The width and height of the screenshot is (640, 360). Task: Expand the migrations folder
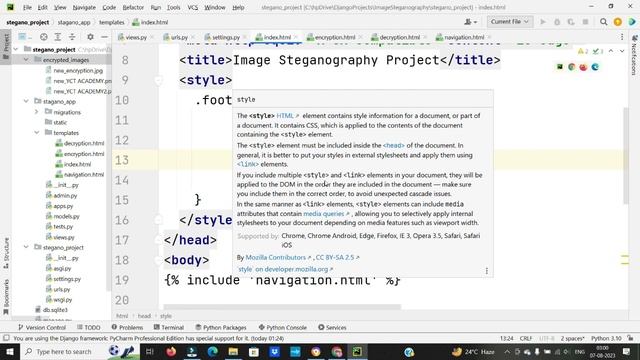point(37,112)
